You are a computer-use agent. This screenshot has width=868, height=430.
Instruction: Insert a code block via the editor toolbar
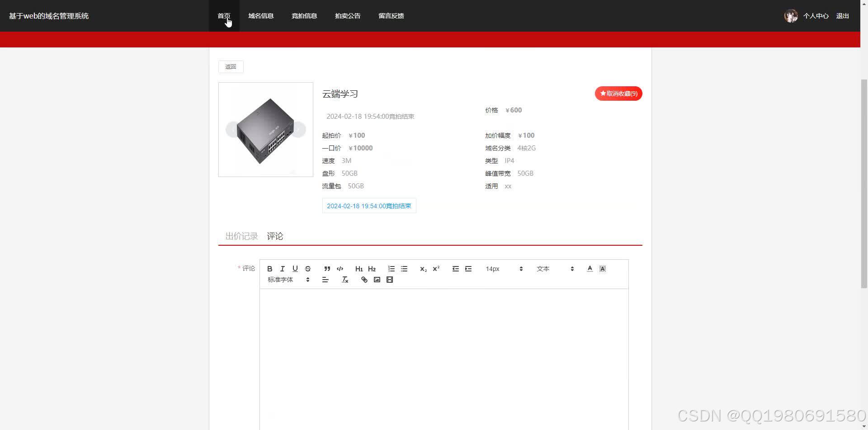tap(340, 268)
